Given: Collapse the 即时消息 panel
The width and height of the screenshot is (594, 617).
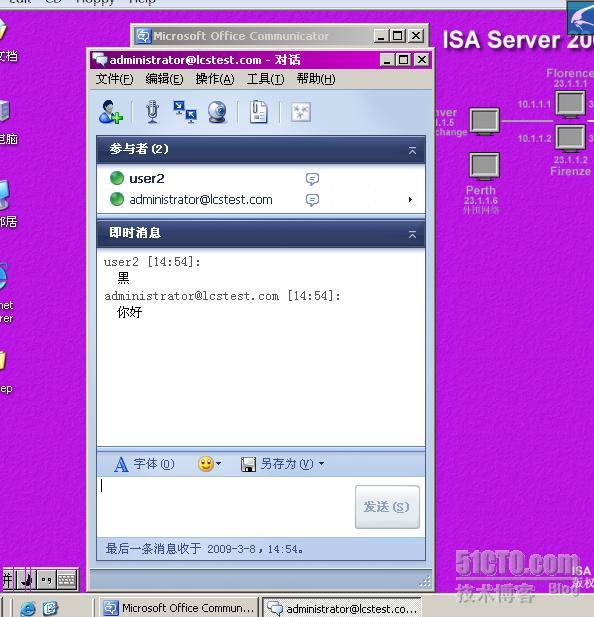Looking at the screenshot, I should pyautogui.click(x=412, y=234).
